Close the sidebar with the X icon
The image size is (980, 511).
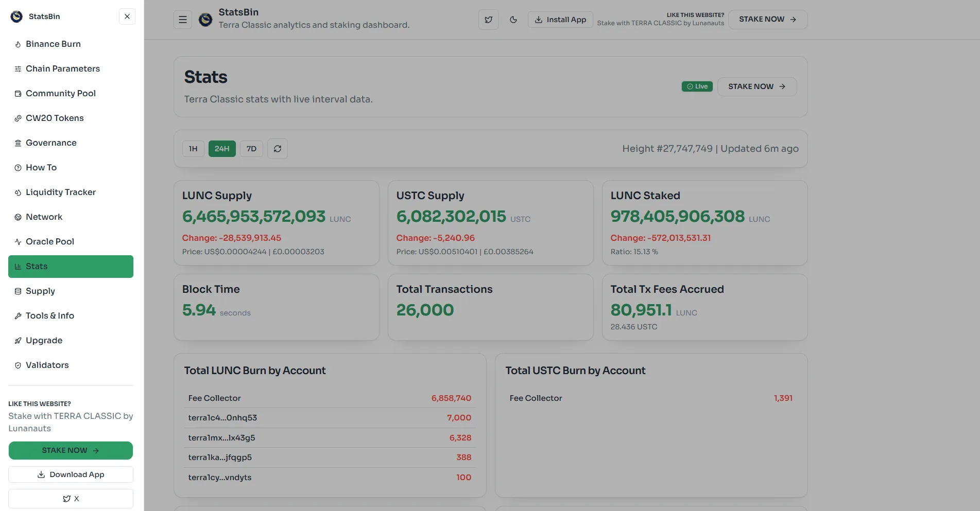pos(127,16)
